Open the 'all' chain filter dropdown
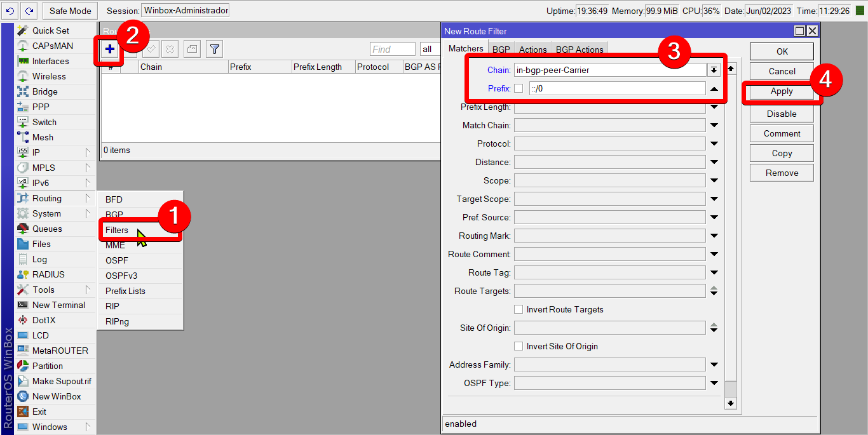The height and width of the screenshot is (435, 868). tap(430, 50)
